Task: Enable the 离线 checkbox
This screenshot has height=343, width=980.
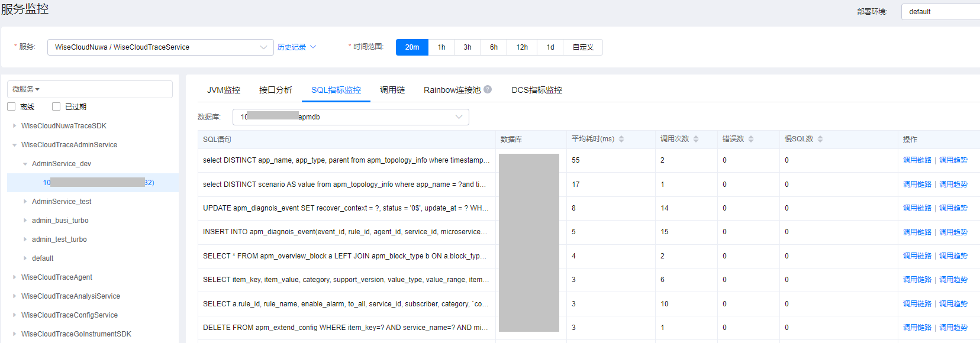Action: [11, 106]
